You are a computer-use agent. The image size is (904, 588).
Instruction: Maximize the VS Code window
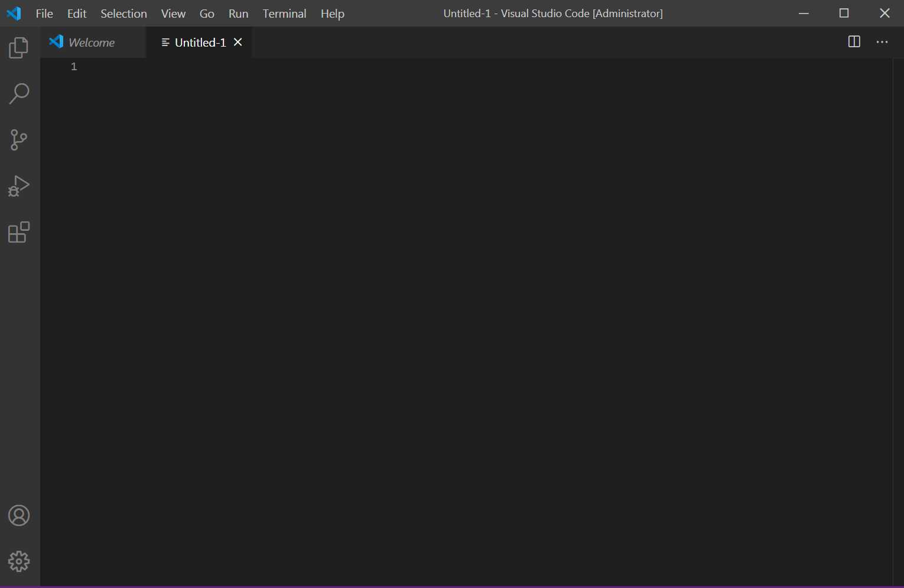[x=844, y=13]
